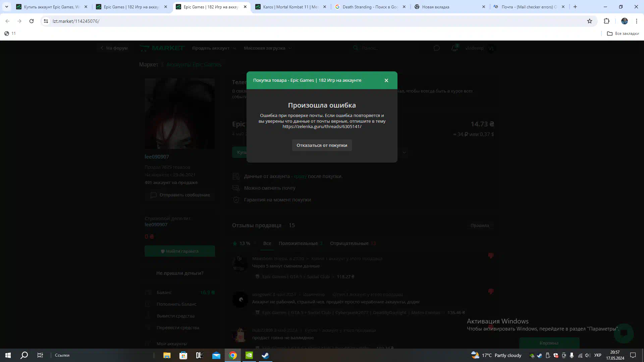Open a new tab with the plus button
The image size is (644, 362).
click(575, 7)
